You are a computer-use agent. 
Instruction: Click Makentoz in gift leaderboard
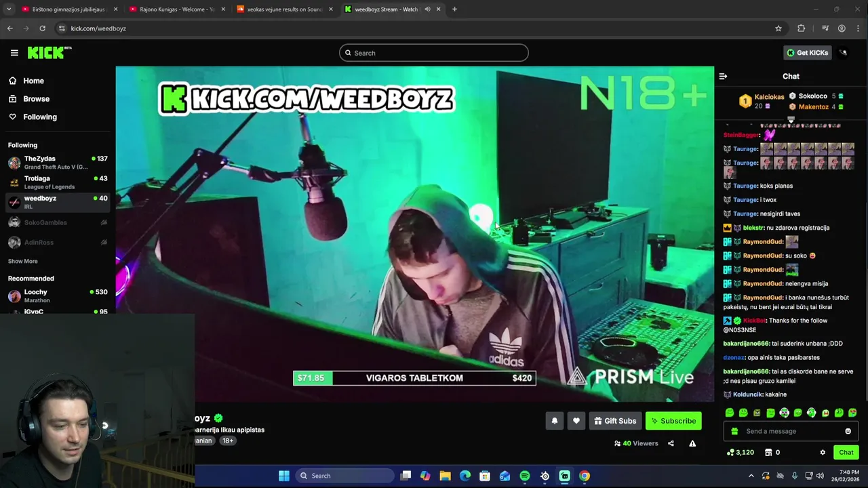[813, 107]
